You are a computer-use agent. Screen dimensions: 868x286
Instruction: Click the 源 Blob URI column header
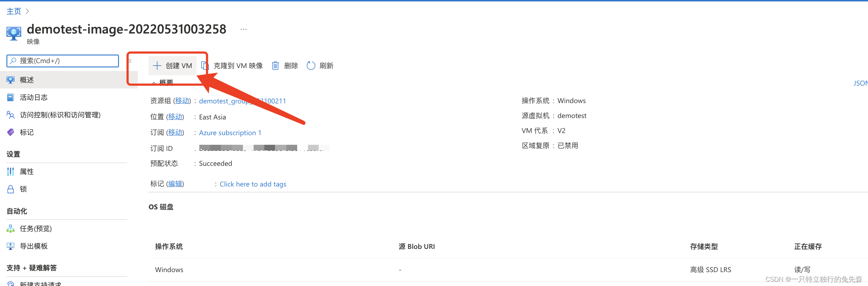coord(417,246)
